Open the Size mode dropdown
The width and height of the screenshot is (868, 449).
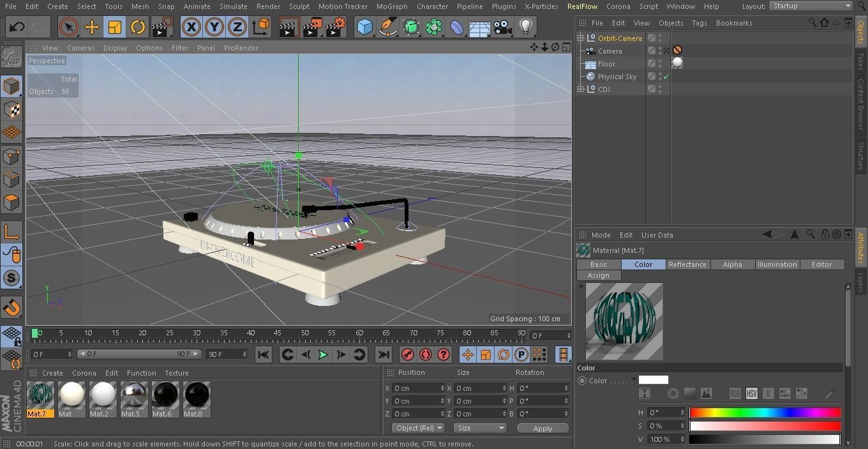pos(480,428)
